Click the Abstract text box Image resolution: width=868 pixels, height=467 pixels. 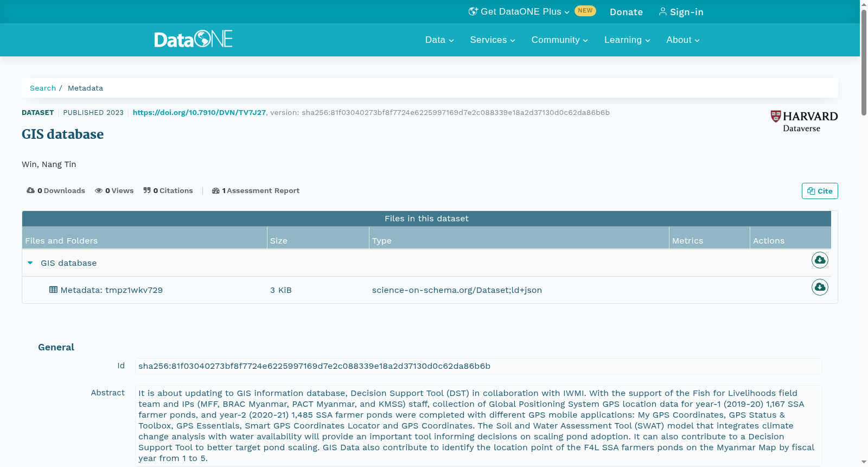[478, 426]
